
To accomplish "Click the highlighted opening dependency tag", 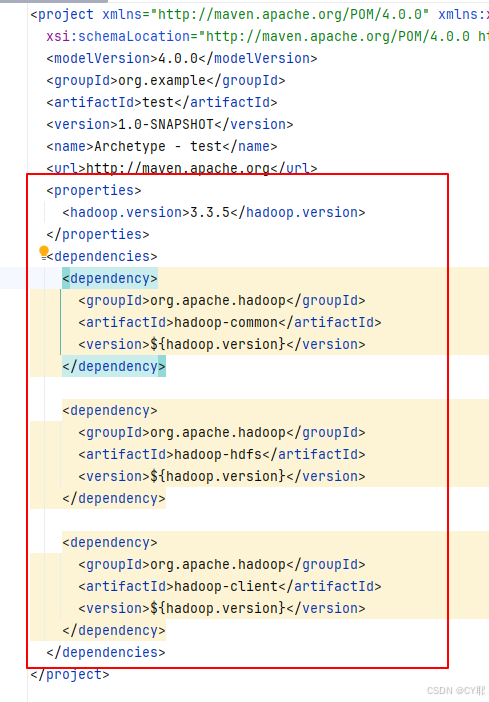I will coord(110,278).
